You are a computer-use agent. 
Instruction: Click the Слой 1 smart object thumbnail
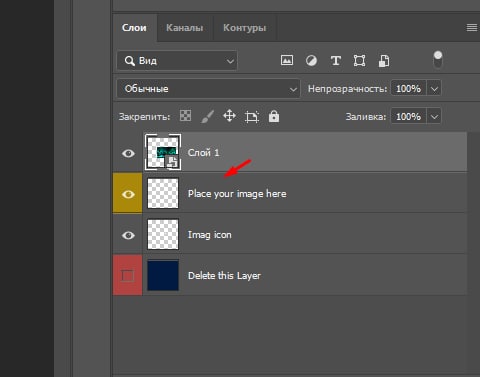coord(163,152)
